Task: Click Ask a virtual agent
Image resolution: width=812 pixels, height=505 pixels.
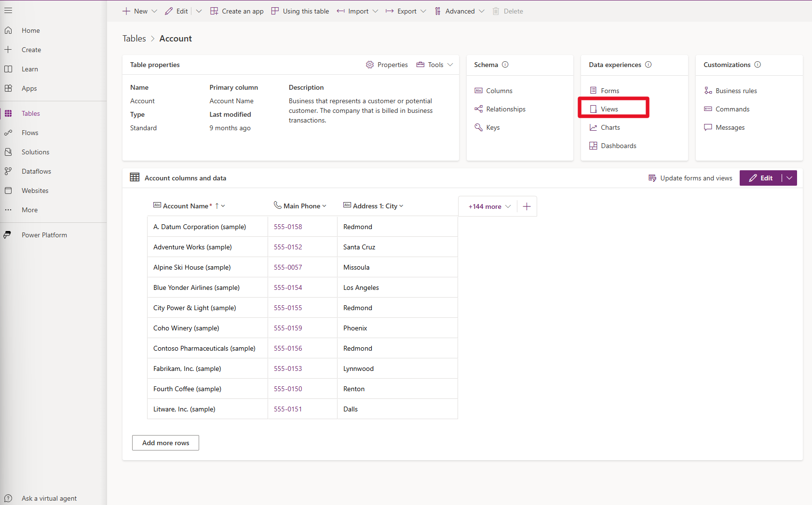Action: pyautogui.click(x=49, y=498)
